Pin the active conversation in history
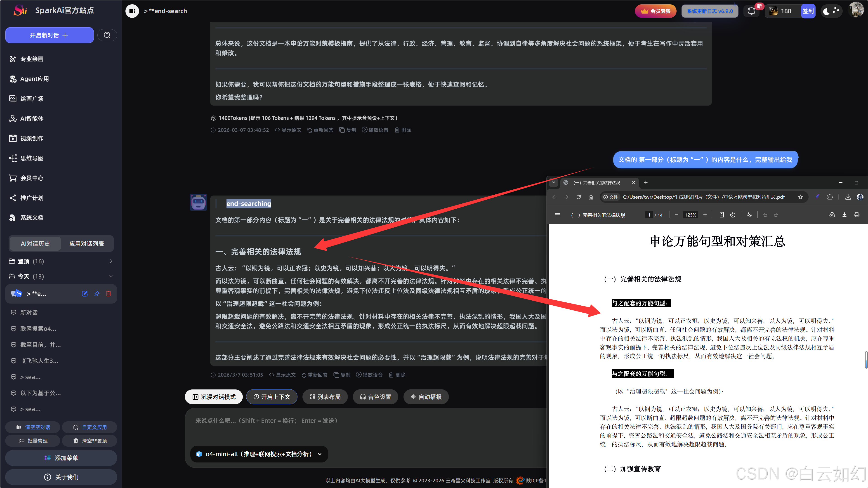Screen dimensions: 868x488 click(97, 294)
